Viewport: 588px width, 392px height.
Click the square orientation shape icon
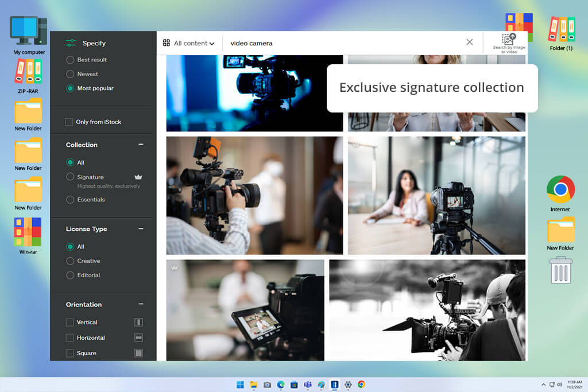coord(139,353)
